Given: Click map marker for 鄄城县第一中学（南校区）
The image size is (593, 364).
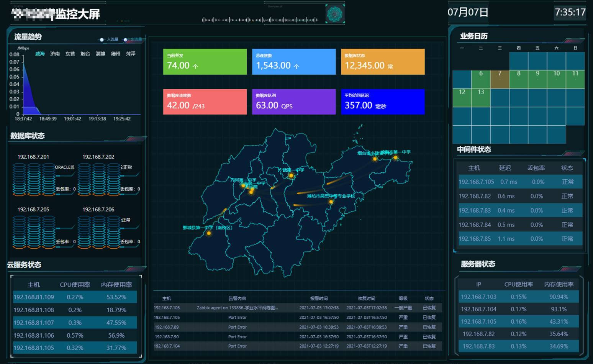Looking at the screenshot, I should [x=209, y=233].
